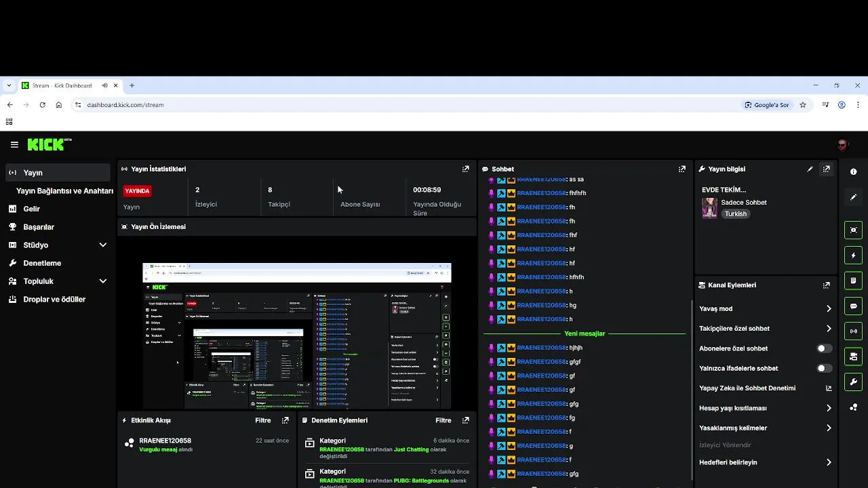
Task: Expand the Topluluk sidebar section
Action: click(x=103, y=281)
